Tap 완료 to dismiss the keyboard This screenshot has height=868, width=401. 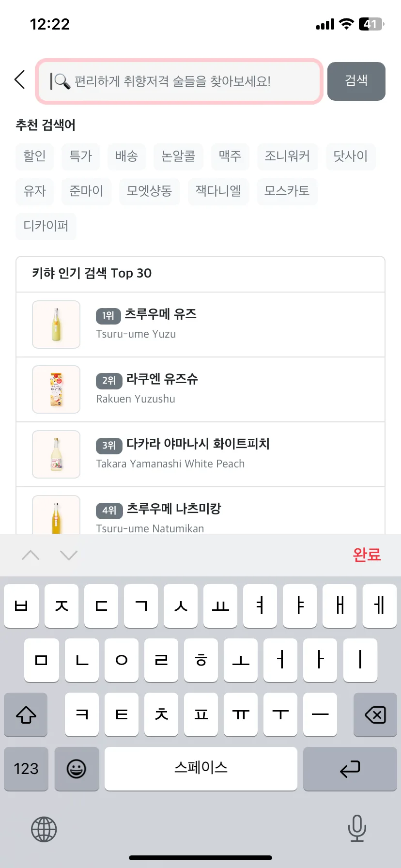367,555
